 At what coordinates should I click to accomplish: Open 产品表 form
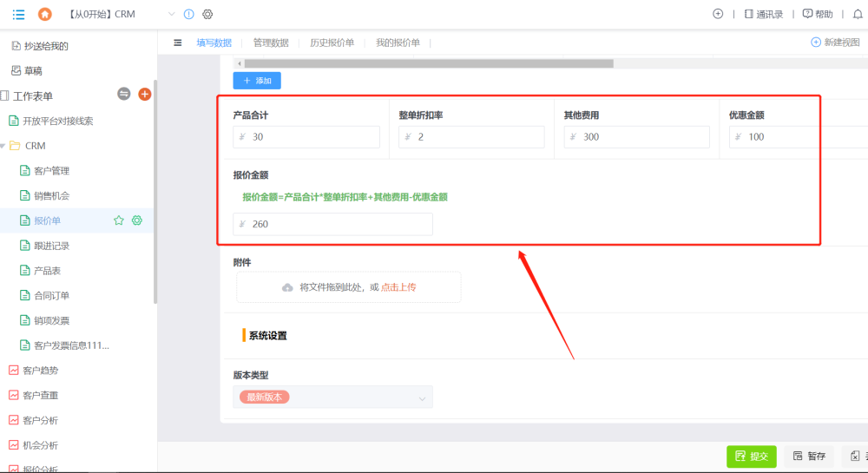coord(41,271)
